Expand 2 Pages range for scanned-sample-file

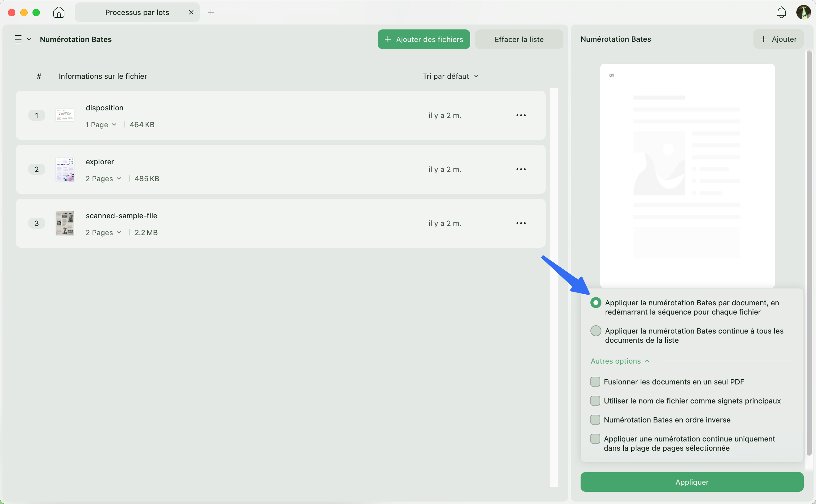[x=103, y=233]
